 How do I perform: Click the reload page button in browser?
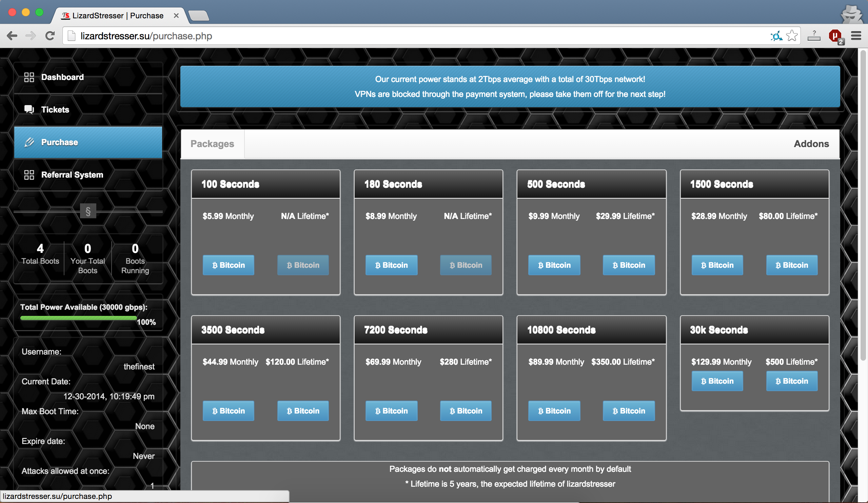click(50, 36)
